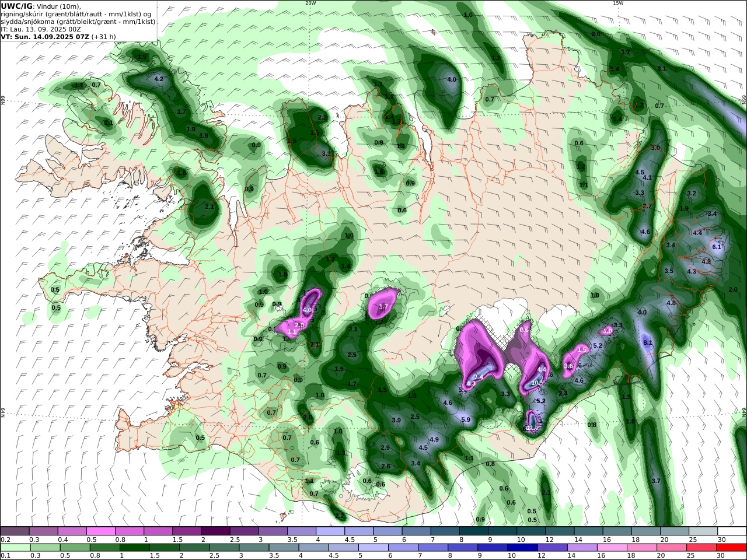The height and width of the screenshot is (560, 747).
Task: Click the "15W" longitude label
Action: [618, 3]
